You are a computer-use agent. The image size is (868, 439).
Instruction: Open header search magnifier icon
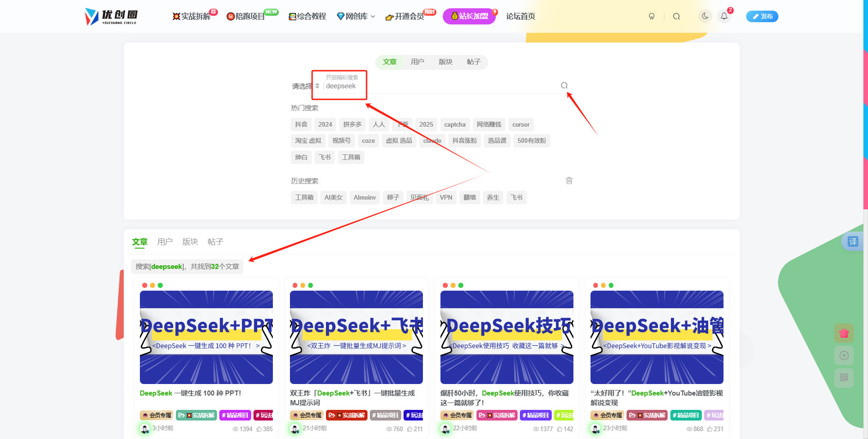coord(676,16)
